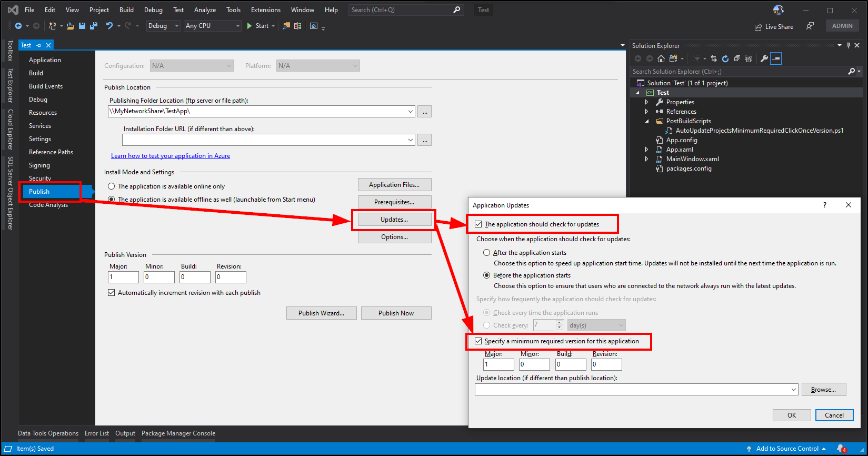Click Switch Views icon in Solution Explorer
Image resolution: width=868 pixels, height=456 pixels.
tap(673, 58)
